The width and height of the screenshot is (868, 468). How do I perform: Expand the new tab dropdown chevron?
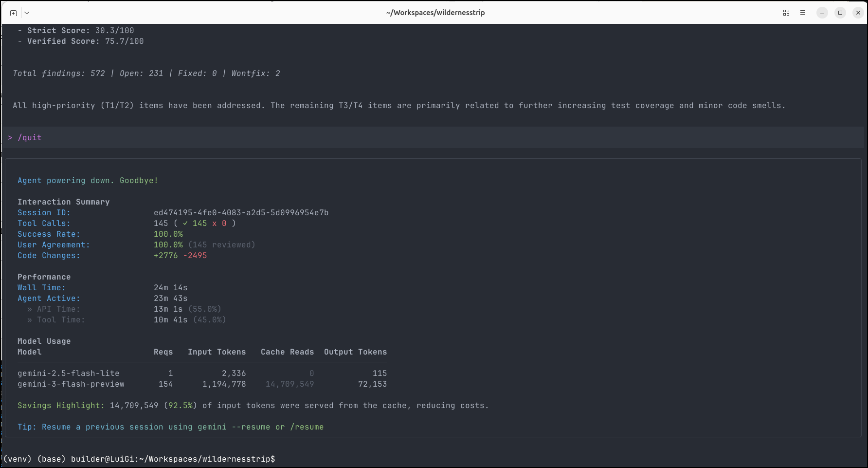[27, 13]
